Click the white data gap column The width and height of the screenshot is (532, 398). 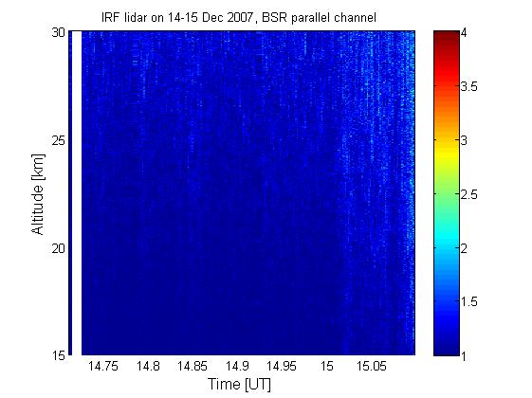click(x=77, y=193)
